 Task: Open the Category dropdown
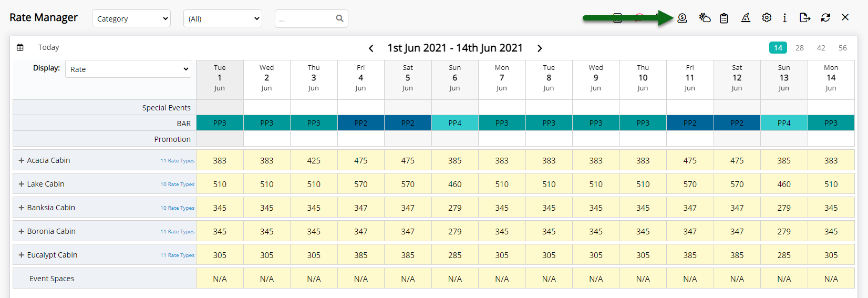pos(131,18)
